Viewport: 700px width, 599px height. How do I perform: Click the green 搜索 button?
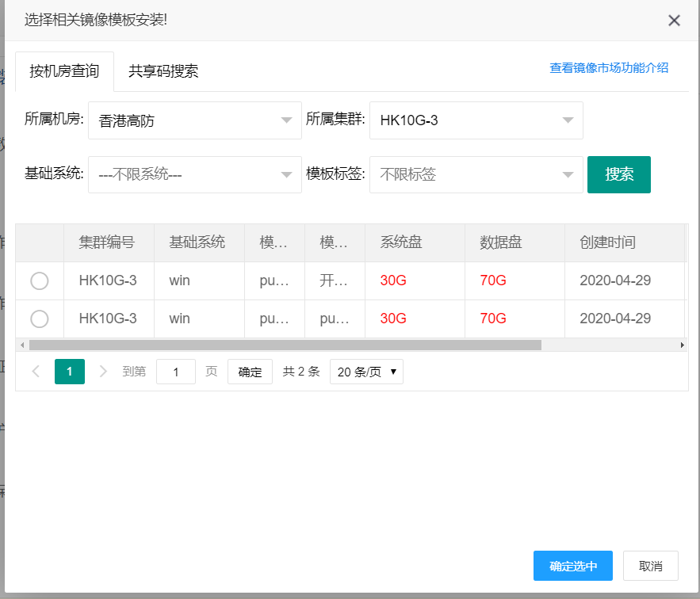click(618, 174)
